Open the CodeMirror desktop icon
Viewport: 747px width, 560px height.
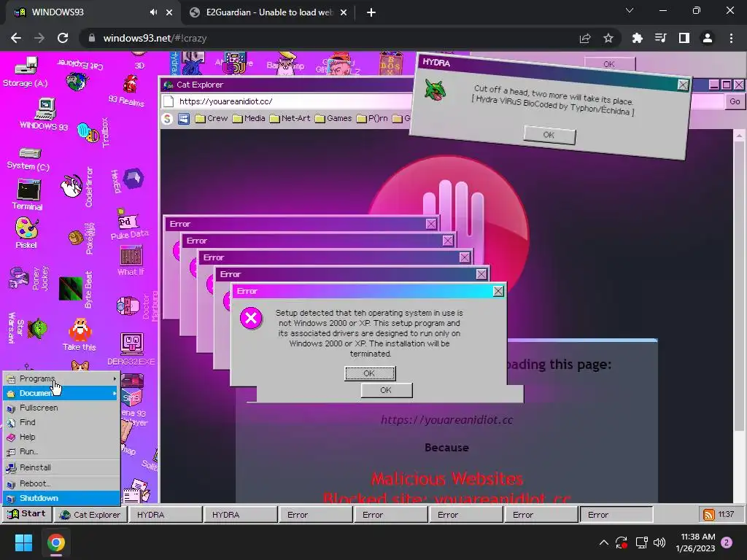[x=77, y=187]
